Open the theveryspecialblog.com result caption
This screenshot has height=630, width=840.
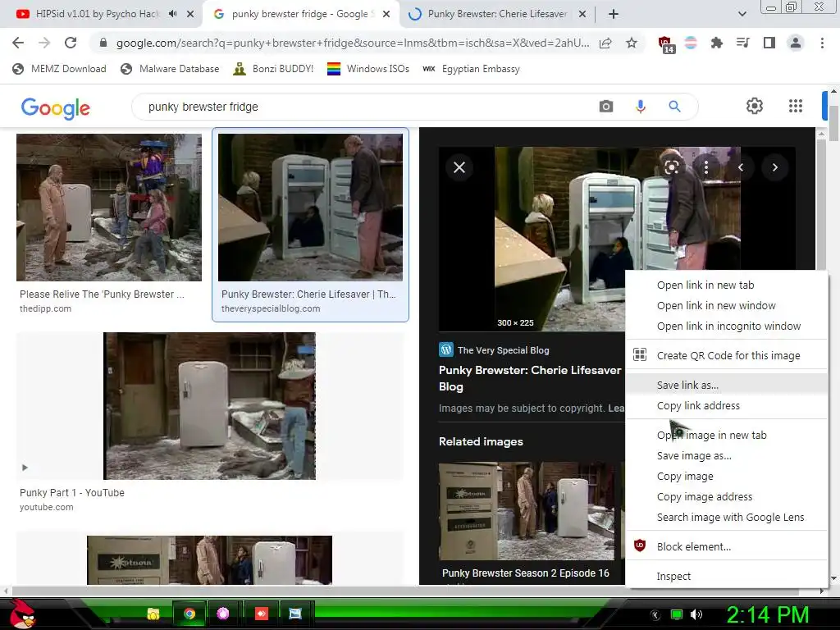tap(308, 301)
